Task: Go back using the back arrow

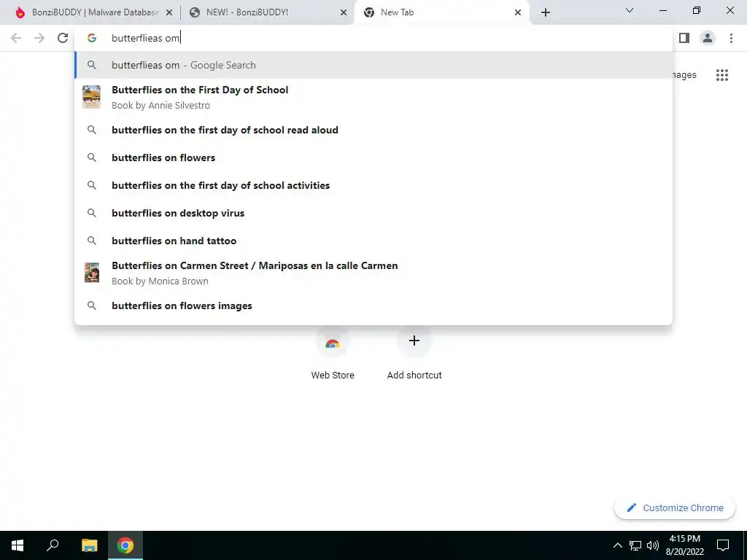Action: 16,38
